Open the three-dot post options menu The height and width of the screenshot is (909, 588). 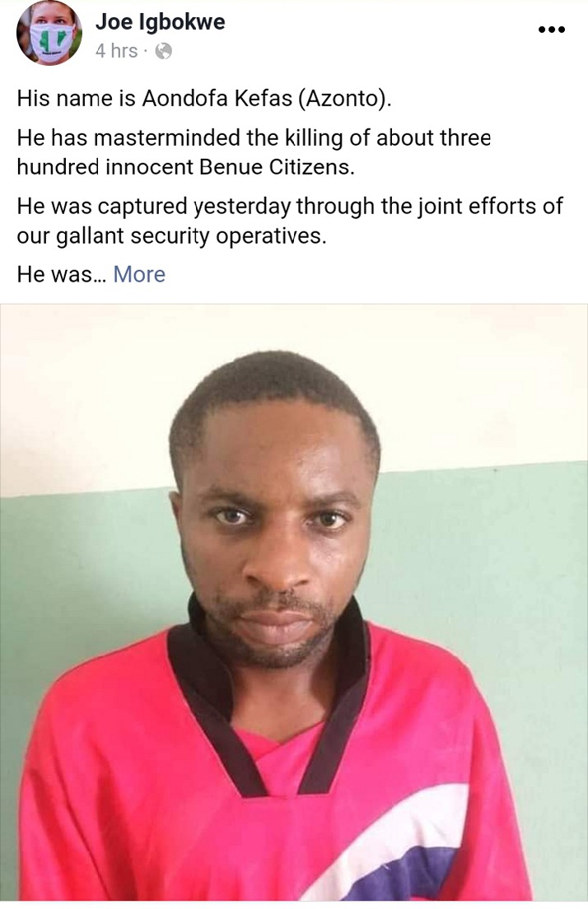(x=552, y=30)
